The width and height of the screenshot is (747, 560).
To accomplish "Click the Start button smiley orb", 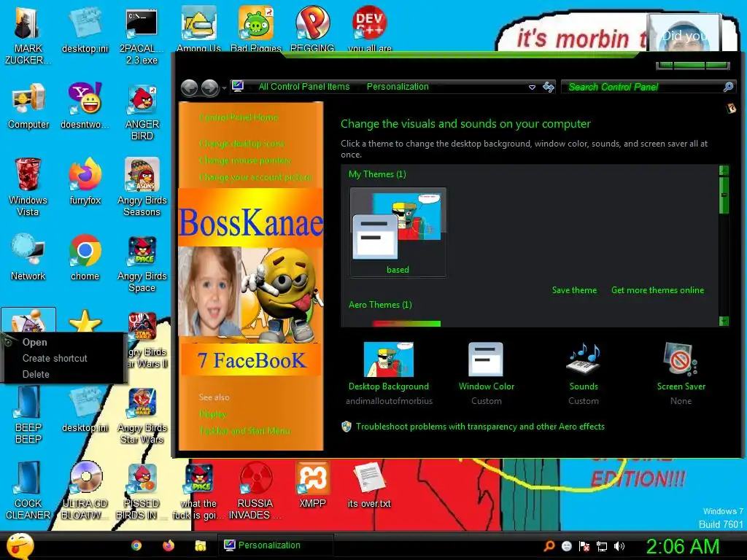I will (x=20, y=545).
